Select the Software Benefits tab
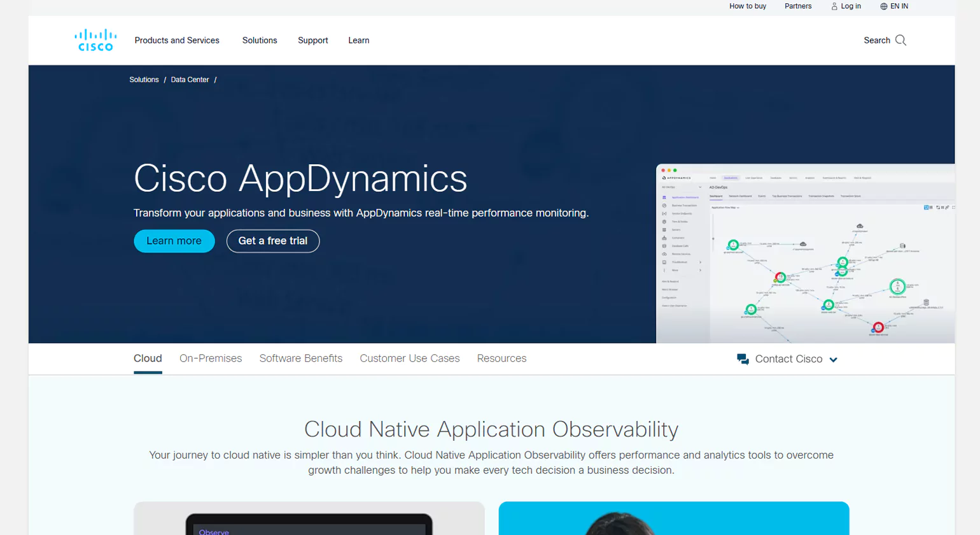 (x=300, y=358)
